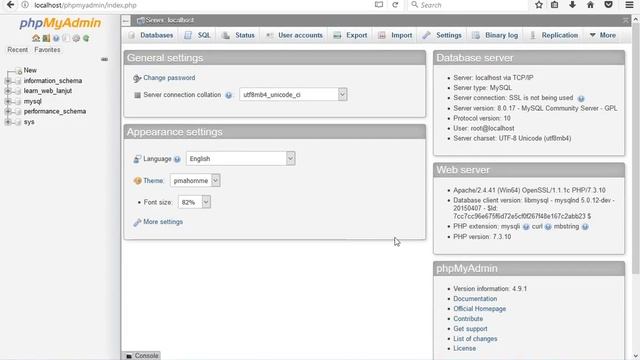Expand learn_web_lanjut database node
The height and width of the screenshot is (360, 640).
tap(8, 91)
